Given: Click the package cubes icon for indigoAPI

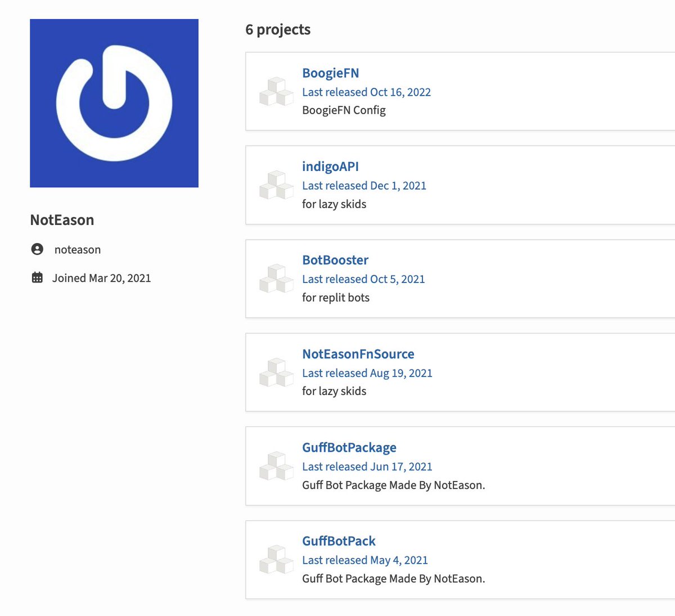Looking at the screenshot, I should point(276,185).
